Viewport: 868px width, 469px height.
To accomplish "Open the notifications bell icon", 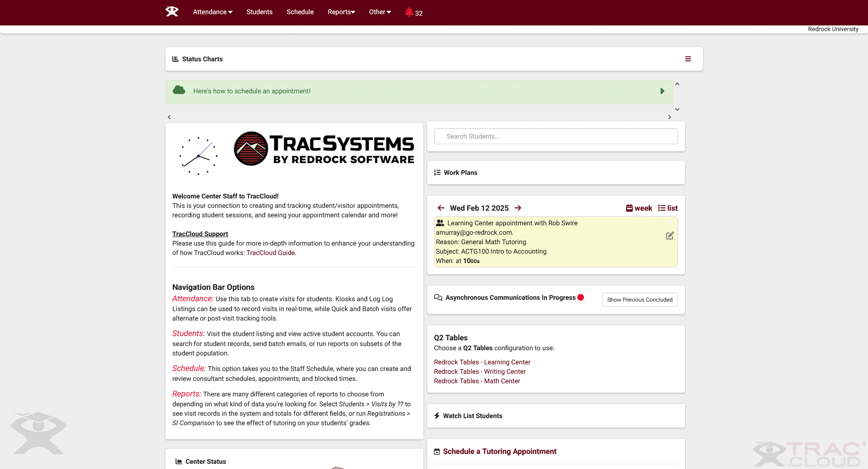I will [409, 12].
